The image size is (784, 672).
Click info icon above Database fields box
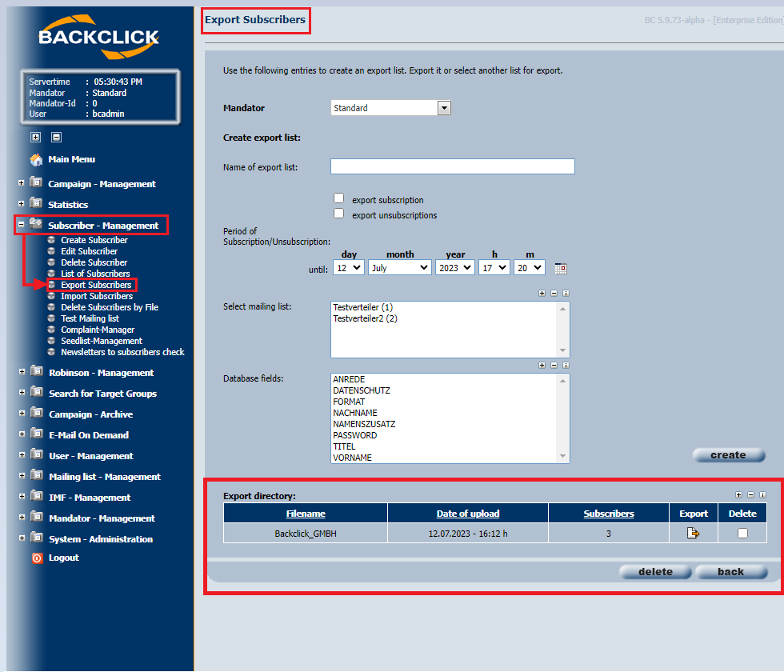[x=566, y=366]
